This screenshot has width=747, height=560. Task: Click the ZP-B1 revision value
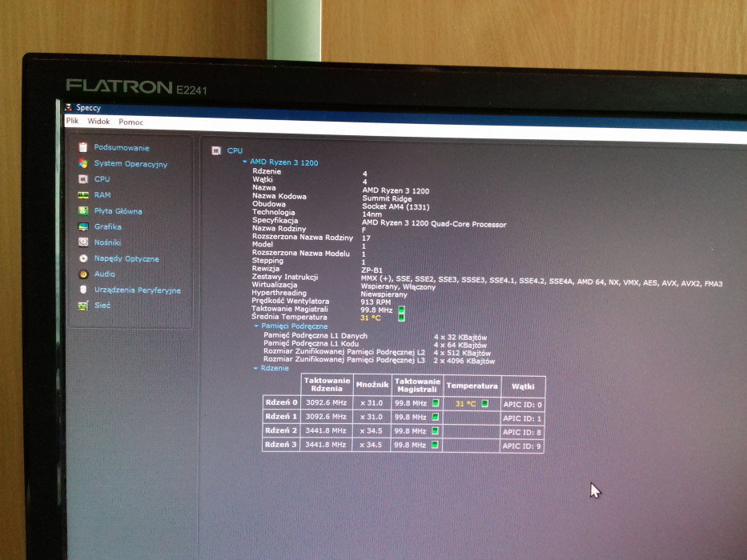371,270
